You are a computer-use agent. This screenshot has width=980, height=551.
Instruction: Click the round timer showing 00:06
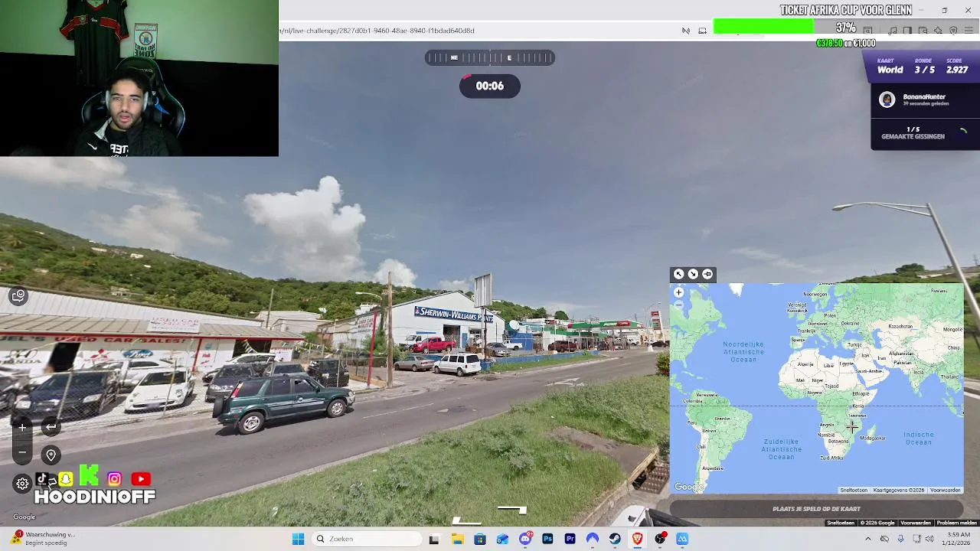(x=490, y=86)
